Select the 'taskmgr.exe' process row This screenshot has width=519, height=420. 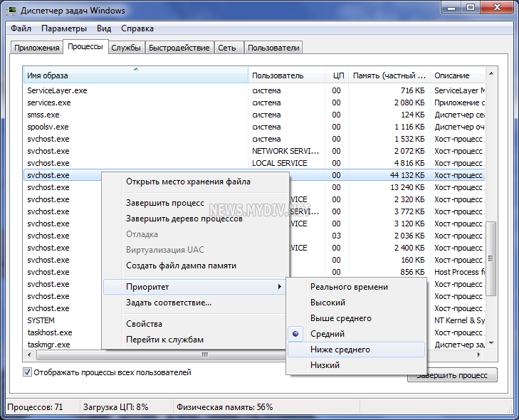tap(63, 345)
